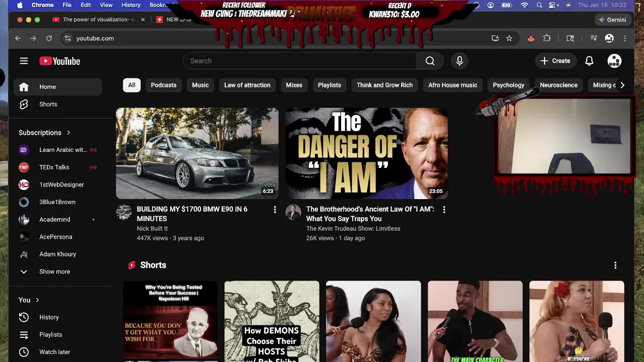Go to Home in sidebar
The width and height of the screenshot is (644, 362).
[57, 87]
